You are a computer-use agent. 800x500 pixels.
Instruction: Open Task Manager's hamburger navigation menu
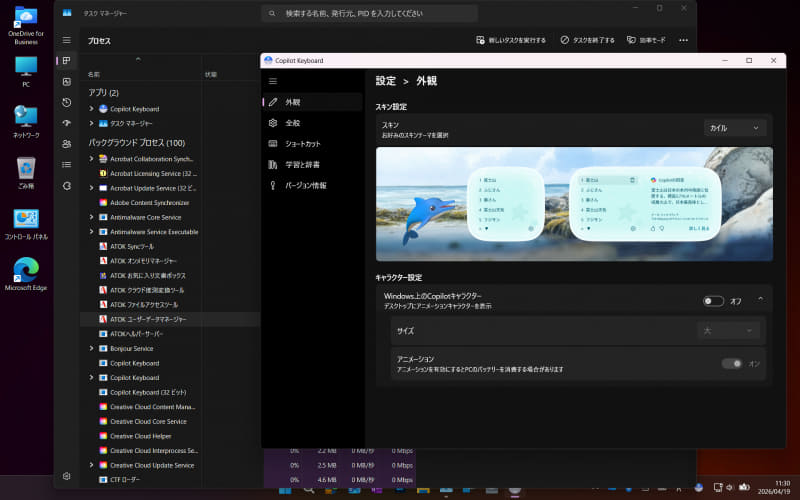67,40
